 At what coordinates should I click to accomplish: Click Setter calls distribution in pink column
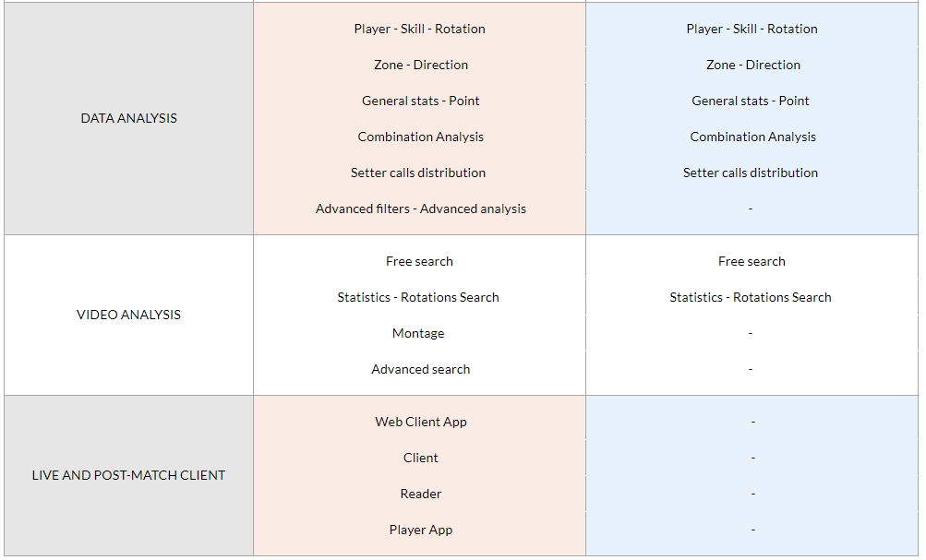(418, 173)
